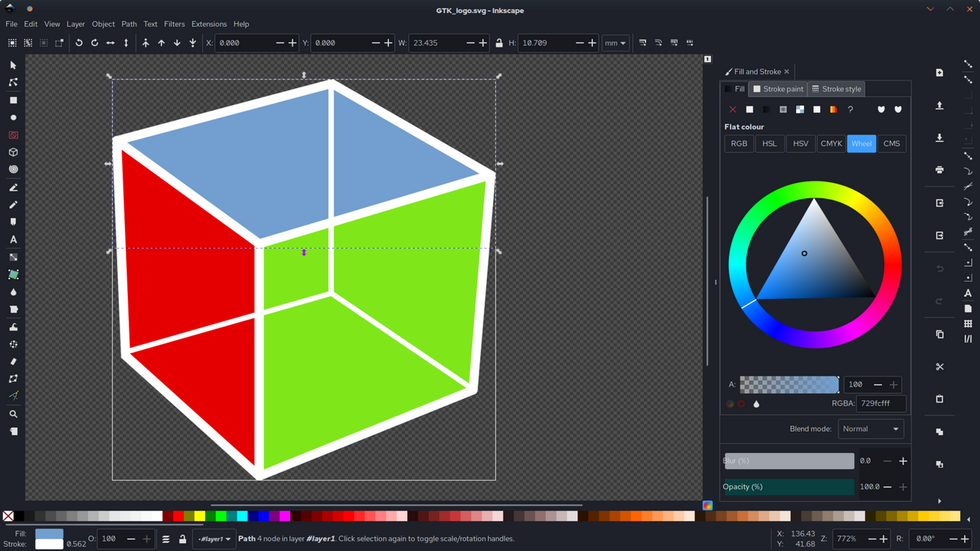The width and height of the screenshot is (980, 551).
Task: Open the Filters menu
Action: (x=174, y=24)
